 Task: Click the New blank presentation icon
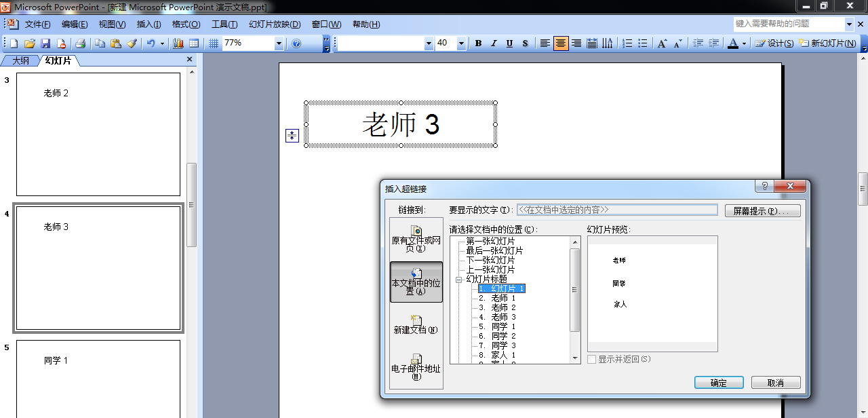pos(14,43)
